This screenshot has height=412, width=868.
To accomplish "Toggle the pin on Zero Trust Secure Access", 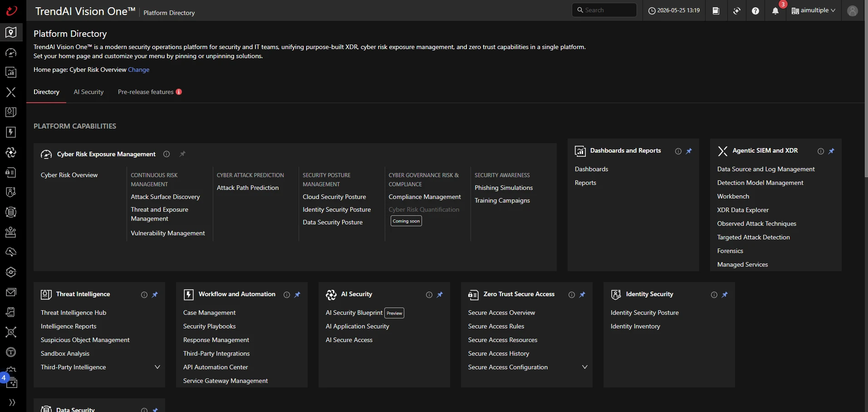I will (582, 295).
